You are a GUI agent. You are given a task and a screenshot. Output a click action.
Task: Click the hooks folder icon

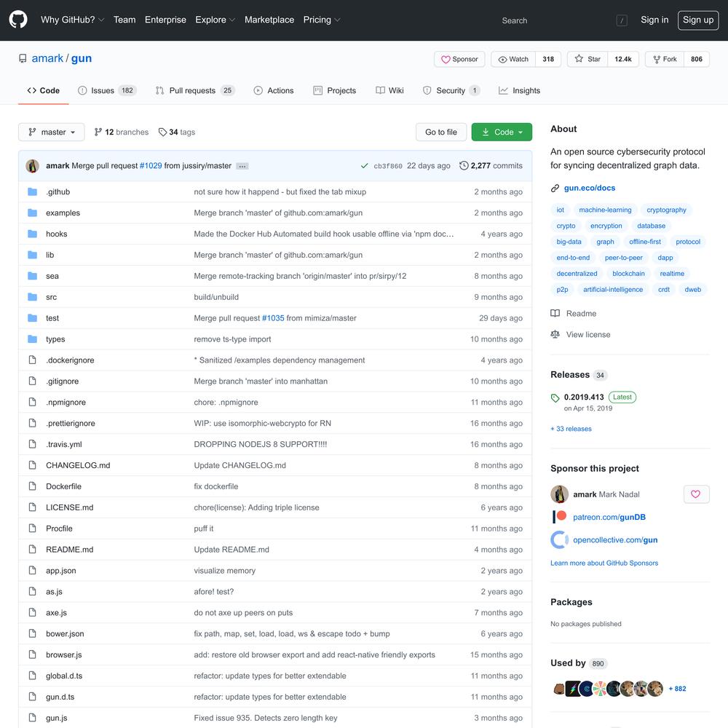33,234
